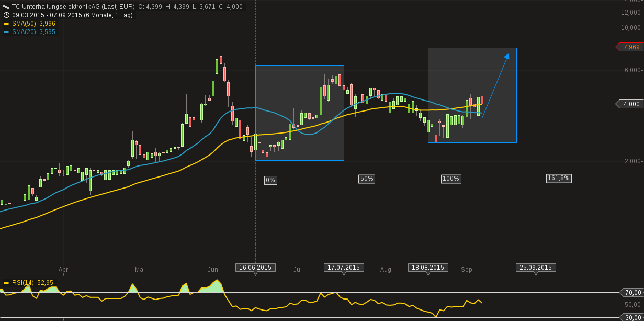The image size is (644, 321).
Task: Click the blue SMA(20) legend color marker
Action: pos(6,32)
